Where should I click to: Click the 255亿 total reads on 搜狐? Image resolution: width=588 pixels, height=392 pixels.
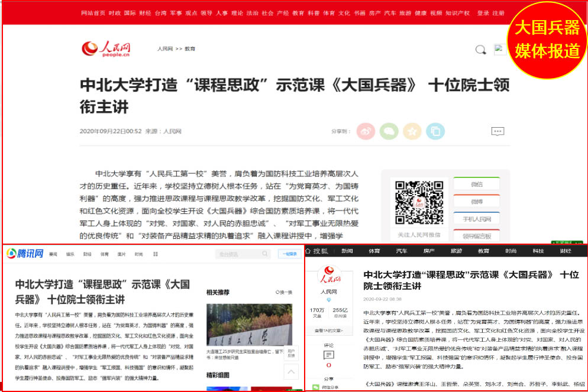click(x=340, y=310)
